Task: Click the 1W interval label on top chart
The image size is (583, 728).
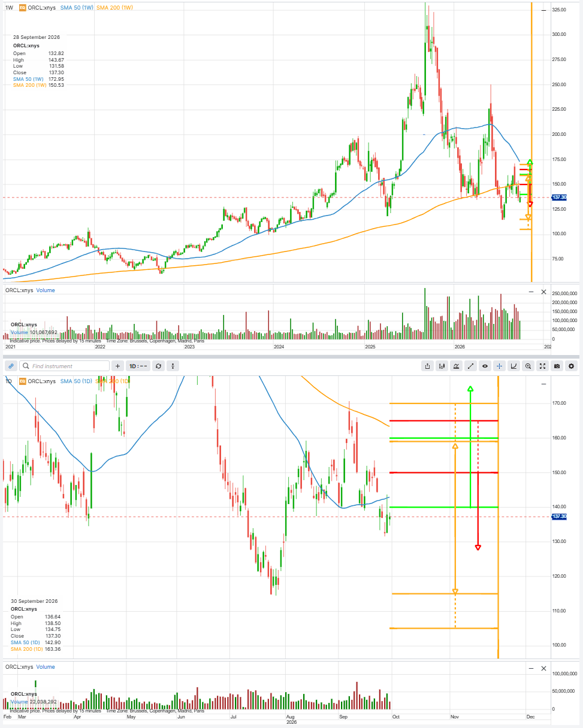Action: pyautogui.click(x=9, y=8)
